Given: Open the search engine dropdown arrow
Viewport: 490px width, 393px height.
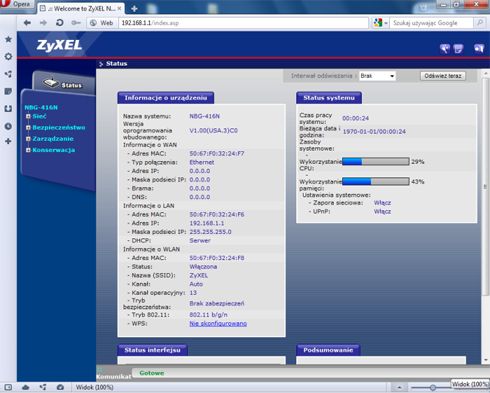Looking at the screenshot, I should pos(386,23).
